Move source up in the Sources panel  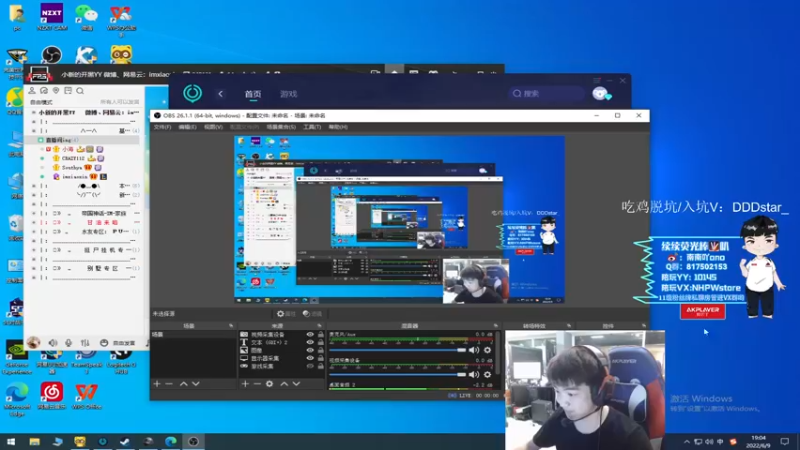[284, 384]
